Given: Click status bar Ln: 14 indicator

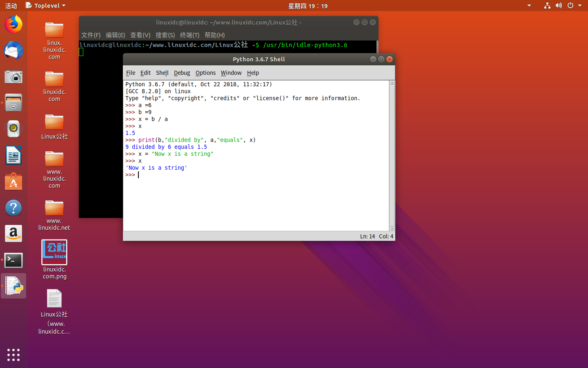Looking at the screenshot, I should [367, 236].
